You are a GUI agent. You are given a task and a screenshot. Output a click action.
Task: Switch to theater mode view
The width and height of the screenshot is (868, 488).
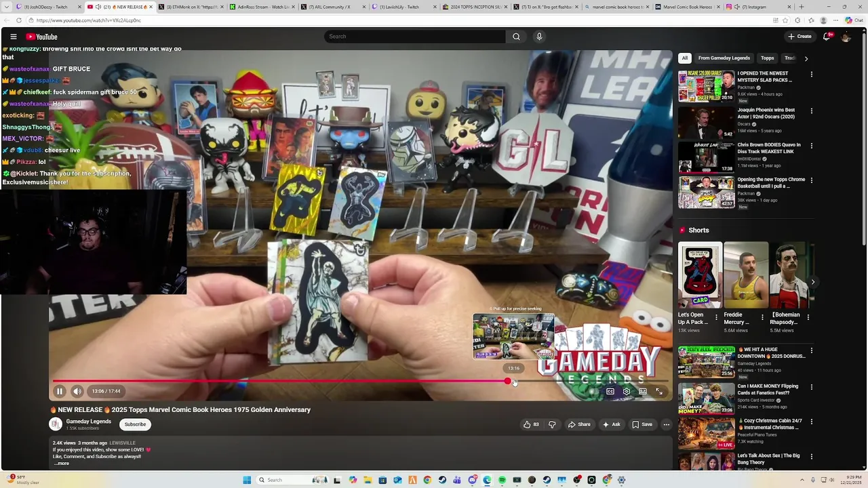[642, 391]
